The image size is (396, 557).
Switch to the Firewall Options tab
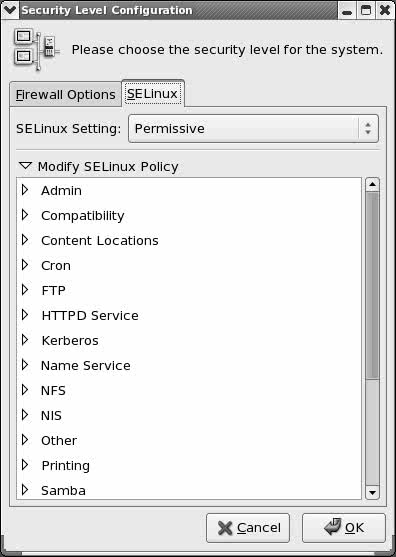pos(66,95)
